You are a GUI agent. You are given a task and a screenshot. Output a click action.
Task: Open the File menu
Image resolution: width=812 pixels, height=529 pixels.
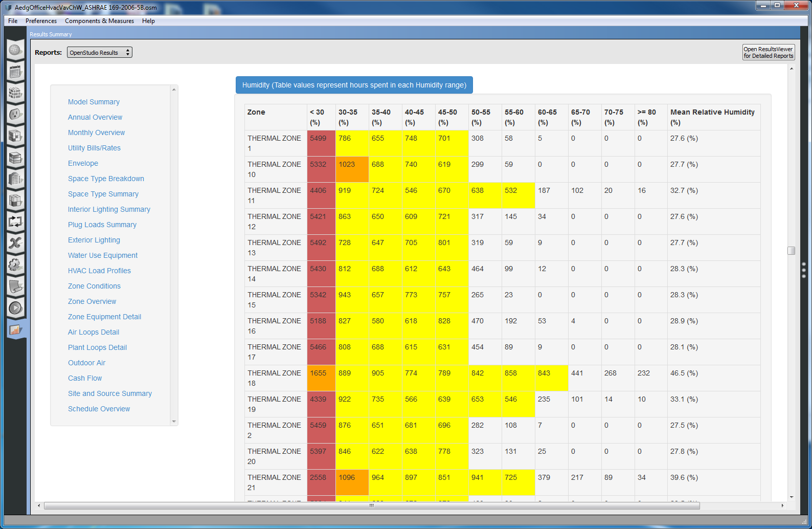click(x=13, y=21)
